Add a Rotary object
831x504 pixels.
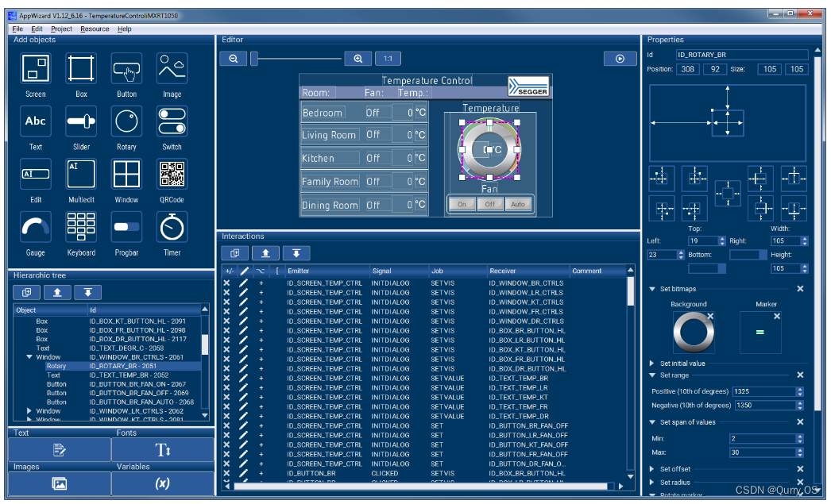tap(126, 121)
